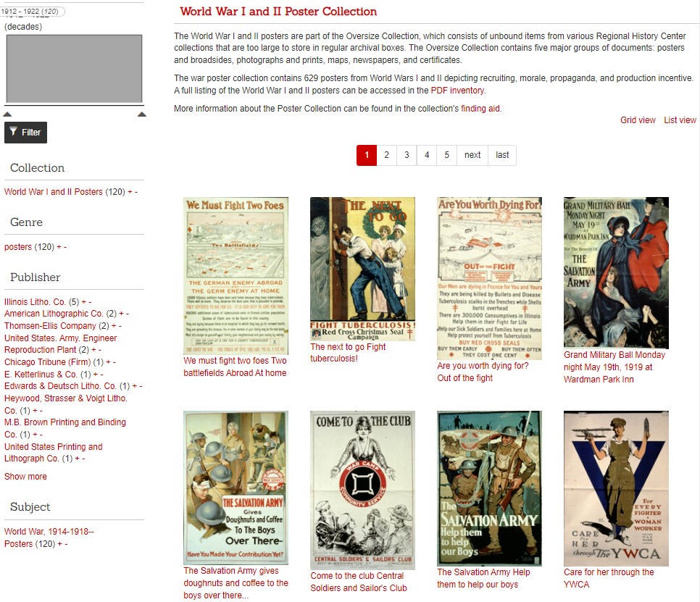Include E. Ketterlinus & Co. with plus

pyautogui.click(x=96, y=374)
